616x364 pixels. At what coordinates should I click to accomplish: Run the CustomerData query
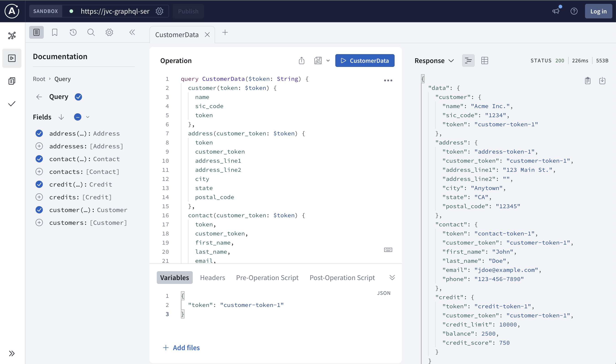click(365, 61)
